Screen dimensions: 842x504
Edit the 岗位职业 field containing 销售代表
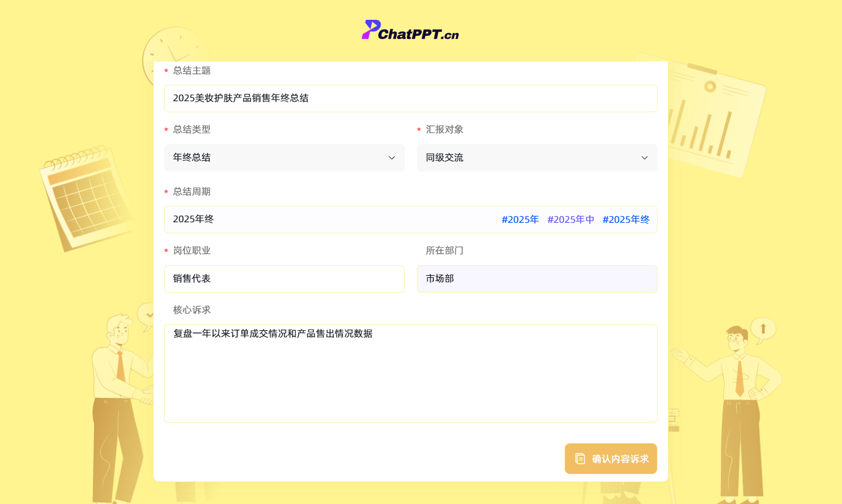coord(284,279)
